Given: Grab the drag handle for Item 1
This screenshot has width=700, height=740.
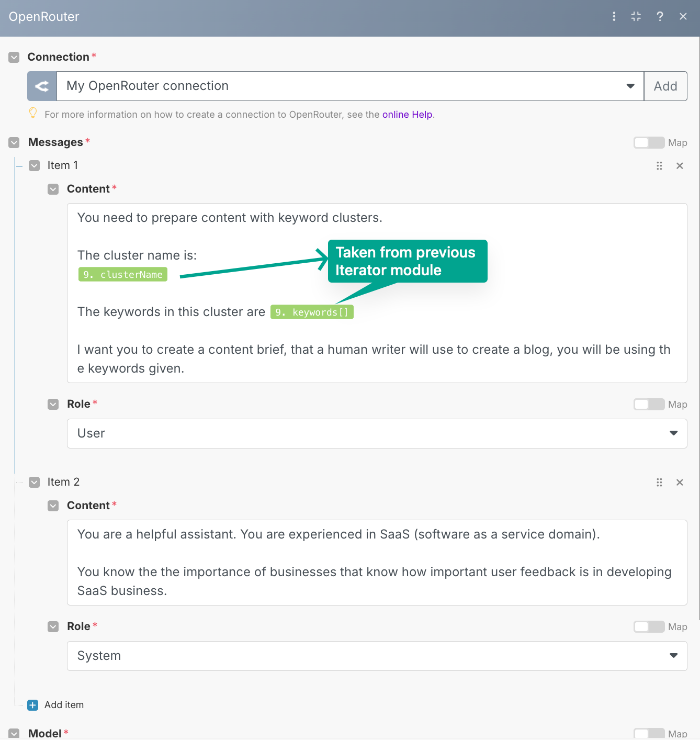Looking at the screenshot, I should [x=659, y=166].
